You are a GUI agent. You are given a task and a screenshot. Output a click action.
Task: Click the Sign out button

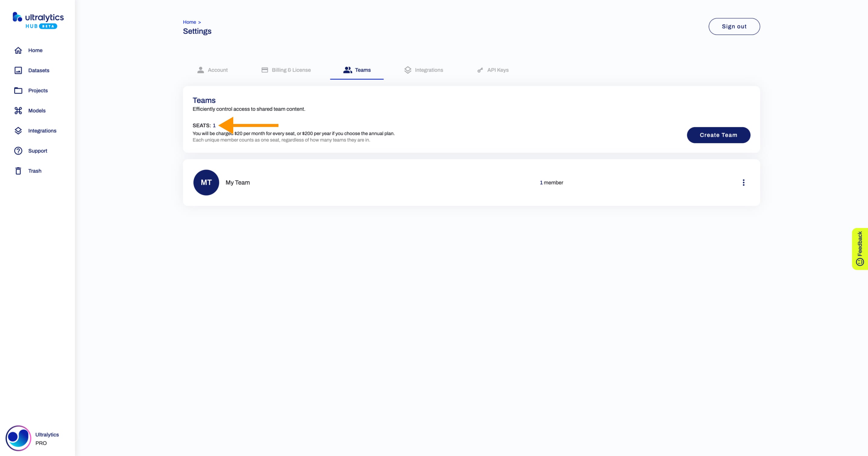pyautogui.click(x=734, y=26)
